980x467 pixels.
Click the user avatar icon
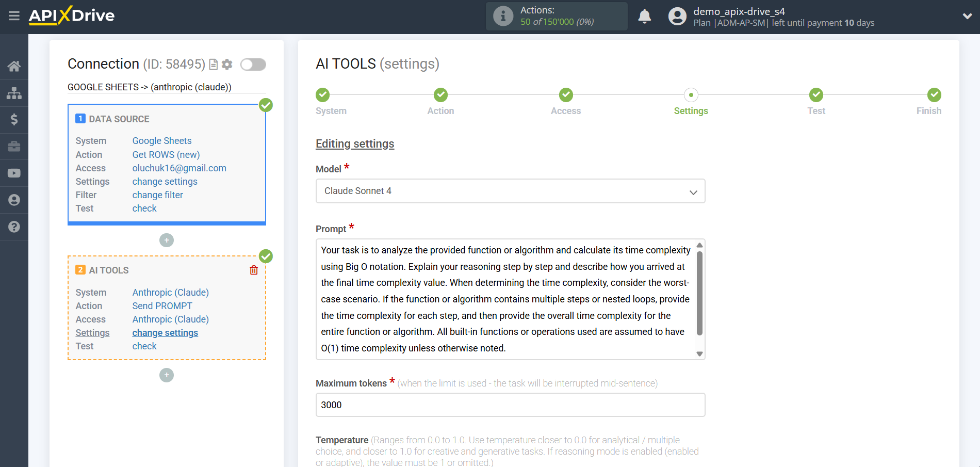coord(677,16)
